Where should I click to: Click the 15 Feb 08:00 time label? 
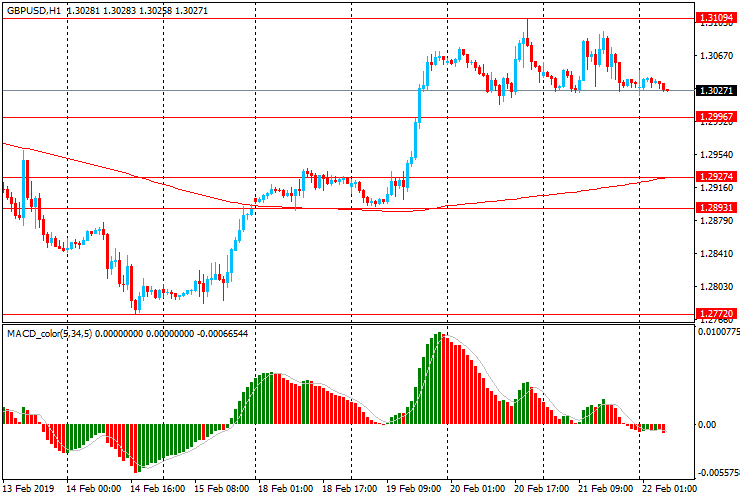(222, 489)
